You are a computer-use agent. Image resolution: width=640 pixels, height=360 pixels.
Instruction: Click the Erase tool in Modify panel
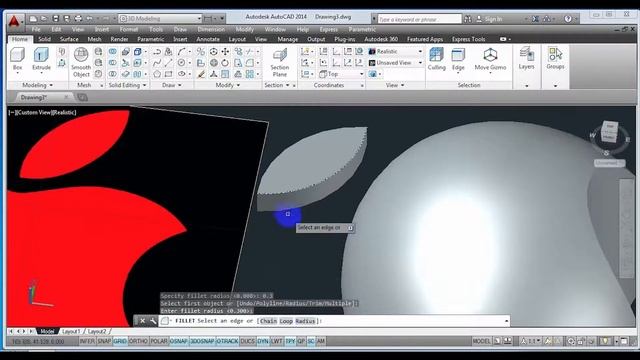201,74
